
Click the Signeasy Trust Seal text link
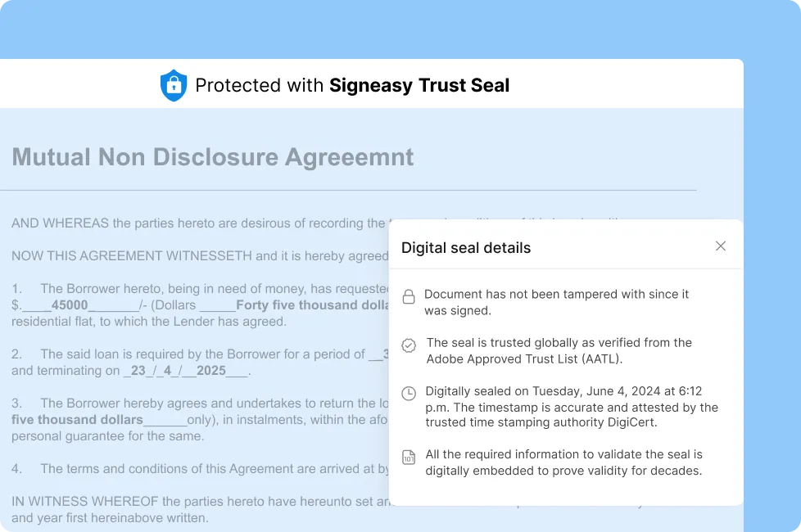coord(419,85)
